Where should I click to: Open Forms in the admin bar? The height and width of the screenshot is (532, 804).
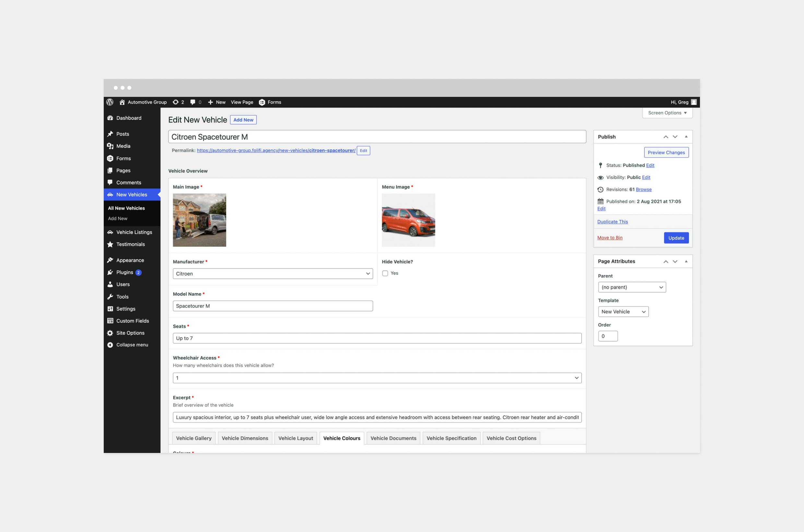270,102
